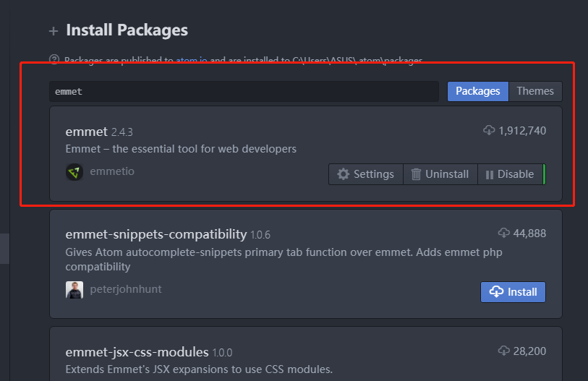Screen dimensions: 588x381
Task: Install emmet-snippets-compatibility package
Action: pyautogui.click(x=513, y=292)
